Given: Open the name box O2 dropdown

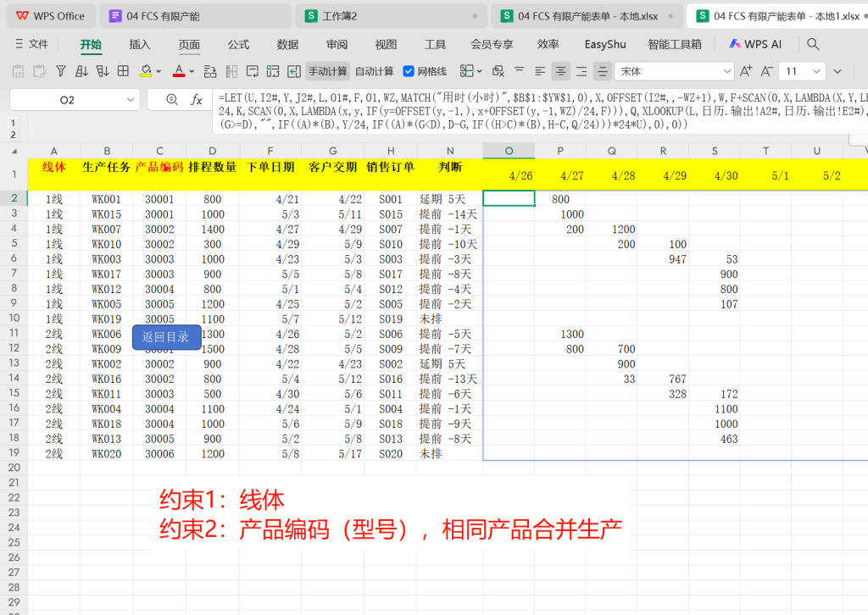Looking at the screenshot, I should (x=130, y=100).
